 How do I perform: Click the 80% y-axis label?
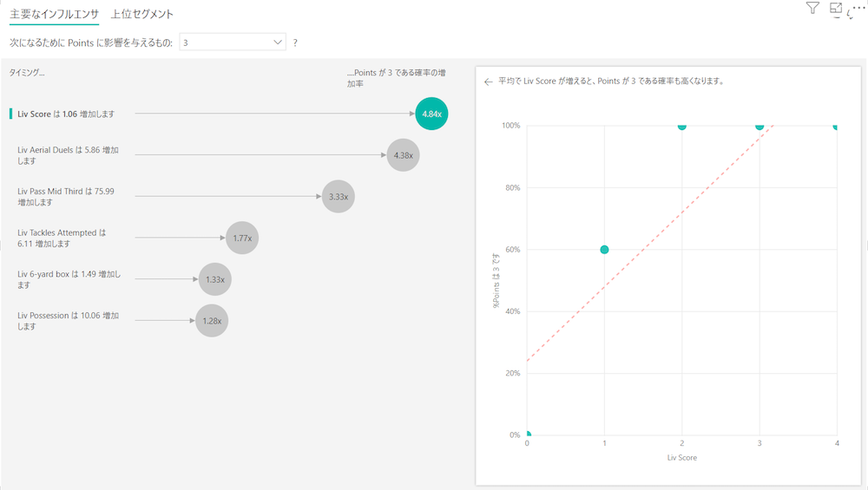(x=513, y=187)
